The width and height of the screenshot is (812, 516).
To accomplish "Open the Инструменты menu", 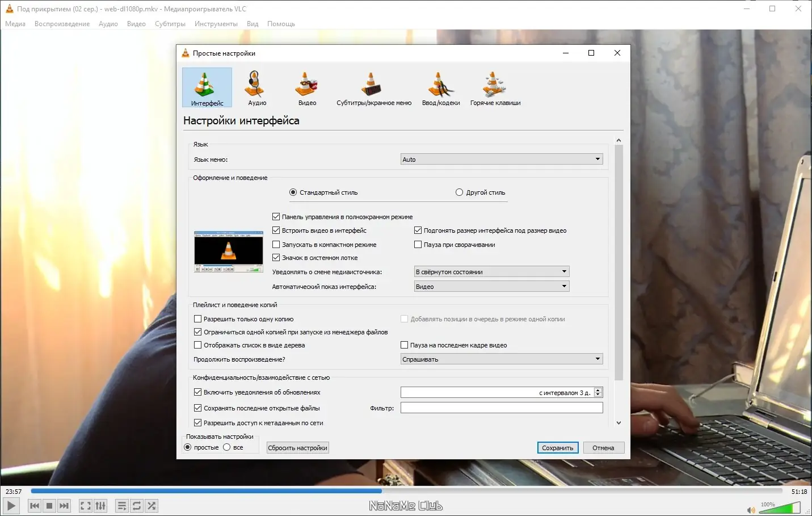I will 216,23.
